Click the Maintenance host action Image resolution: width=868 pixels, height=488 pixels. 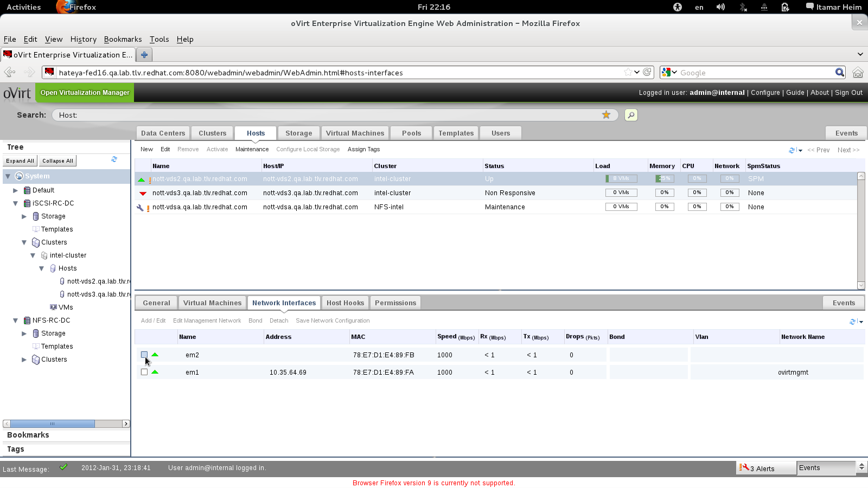pyautogui.click(x=252, y=149)
